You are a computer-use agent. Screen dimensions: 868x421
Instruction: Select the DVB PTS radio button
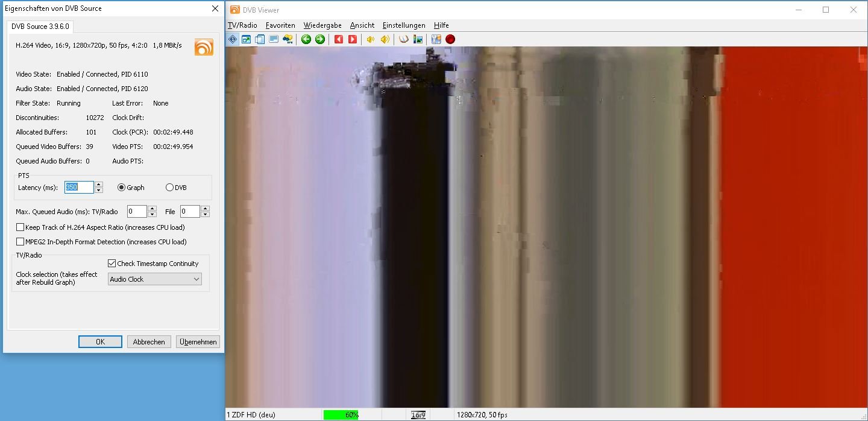pos(169,188)
